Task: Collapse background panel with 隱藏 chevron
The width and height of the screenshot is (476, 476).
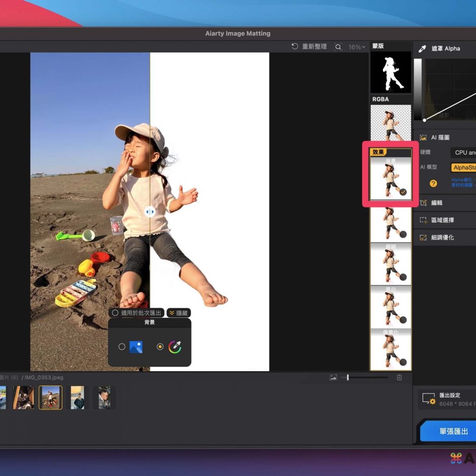Action: (x=178, y=313)
